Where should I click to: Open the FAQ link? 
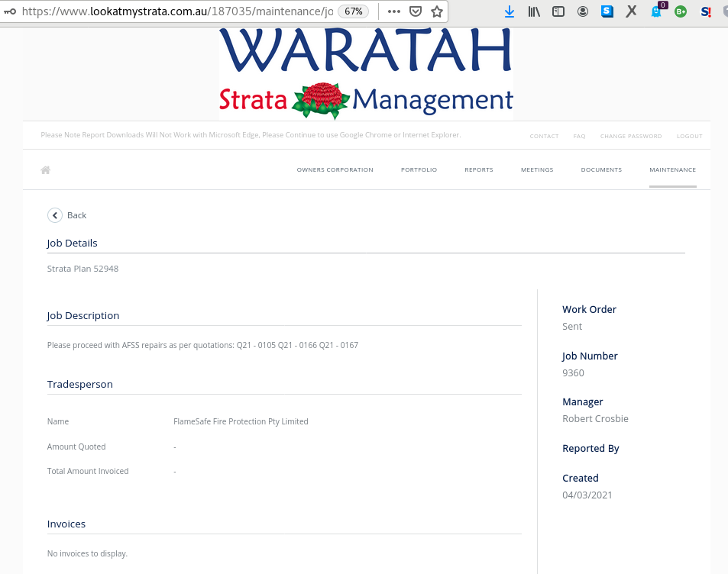(580, 136)
